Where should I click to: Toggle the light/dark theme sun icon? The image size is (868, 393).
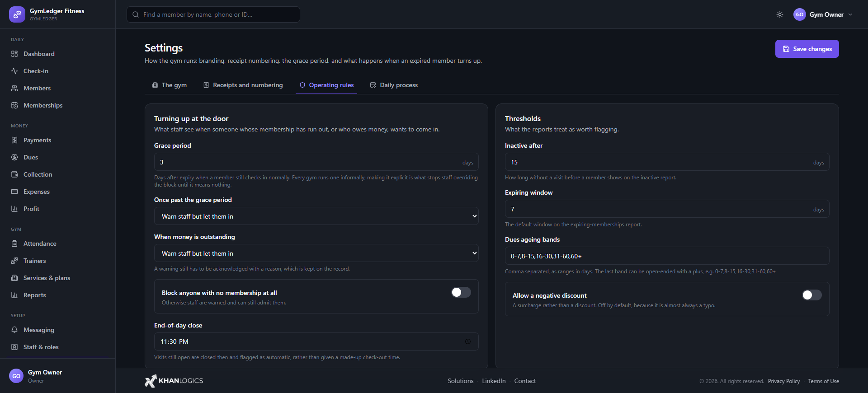[780, 14]
